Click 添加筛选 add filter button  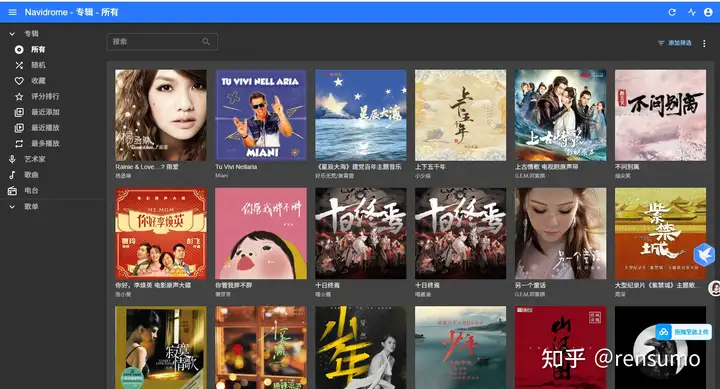click(675, 43)
